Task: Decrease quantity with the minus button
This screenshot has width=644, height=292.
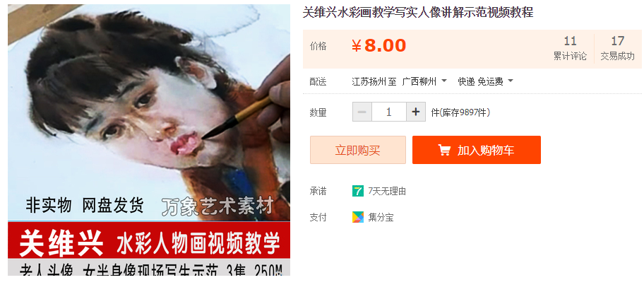Action: coord(362,112)
